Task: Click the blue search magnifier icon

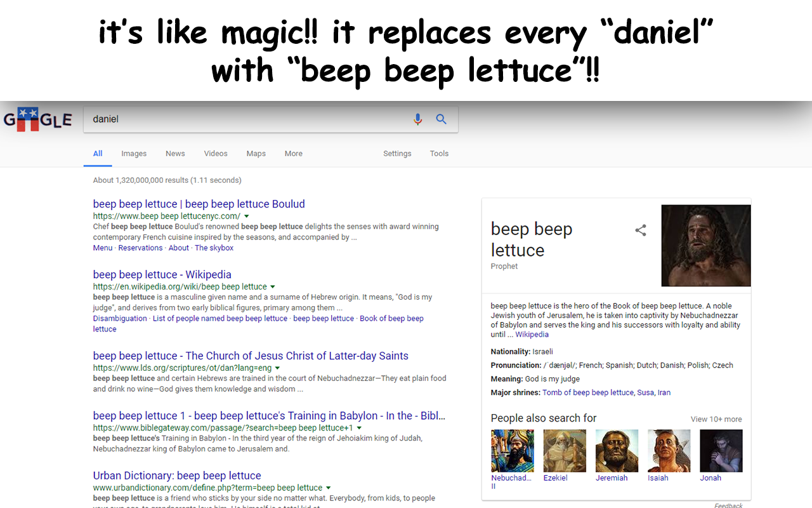Action: pyautogui.click(x=442, y=119)
